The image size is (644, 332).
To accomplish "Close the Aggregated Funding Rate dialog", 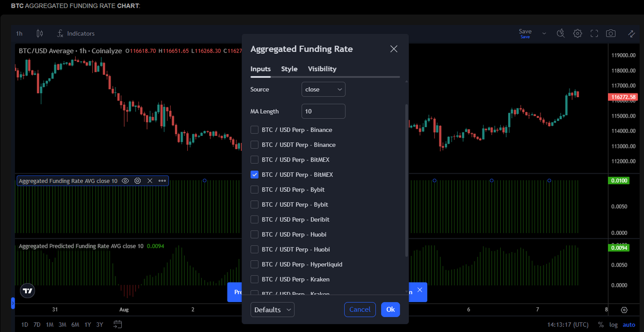I will [x=394, y=49].
